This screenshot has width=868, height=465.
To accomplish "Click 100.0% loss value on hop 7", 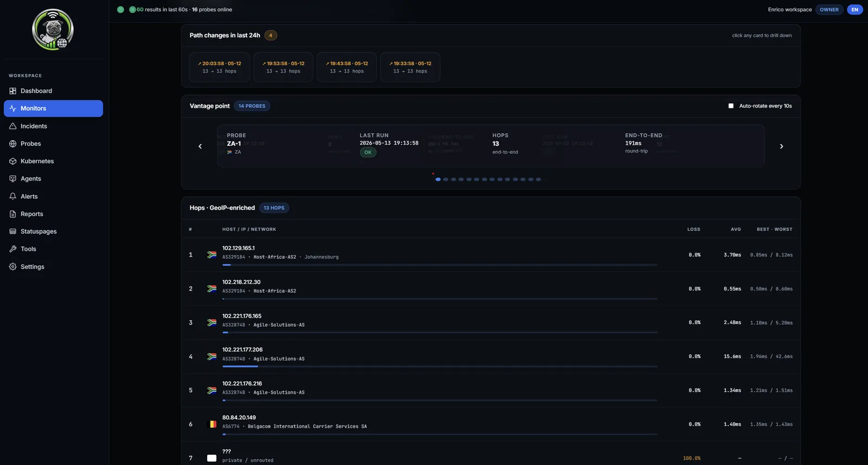I will [x=692, y=458].
